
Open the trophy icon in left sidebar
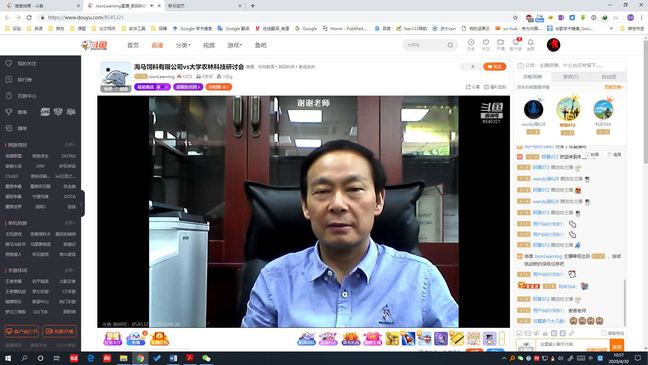(x=9, y=112)
